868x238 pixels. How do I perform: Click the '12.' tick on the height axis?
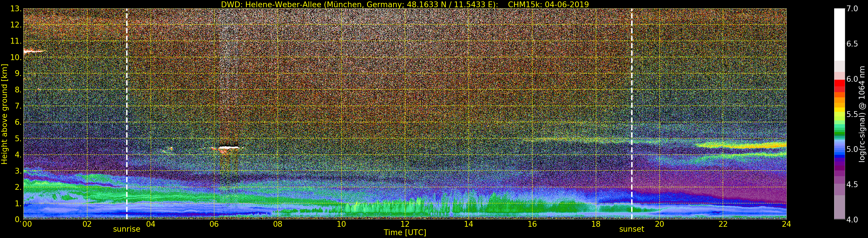pyautogui.click(x=16, y=25)
